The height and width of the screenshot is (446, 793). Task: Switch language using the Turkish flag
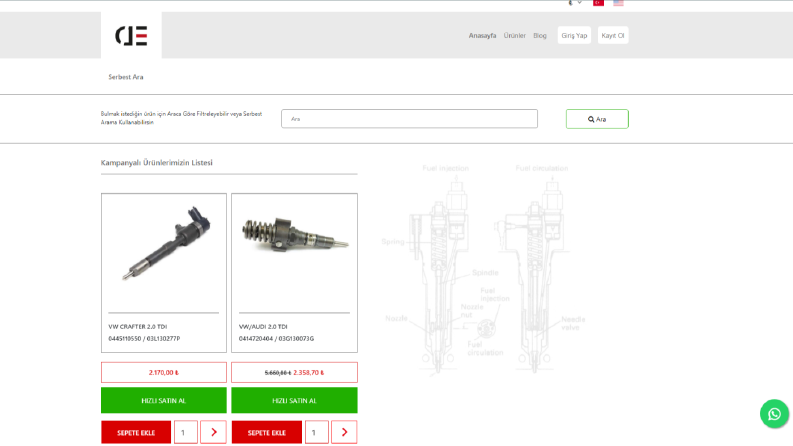[598, 3]
